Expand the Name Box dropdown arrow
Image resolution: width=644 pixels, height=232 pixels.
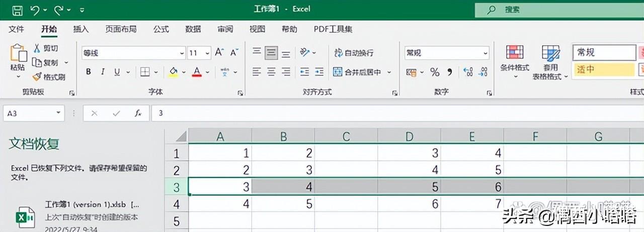[x=59, y=113]
